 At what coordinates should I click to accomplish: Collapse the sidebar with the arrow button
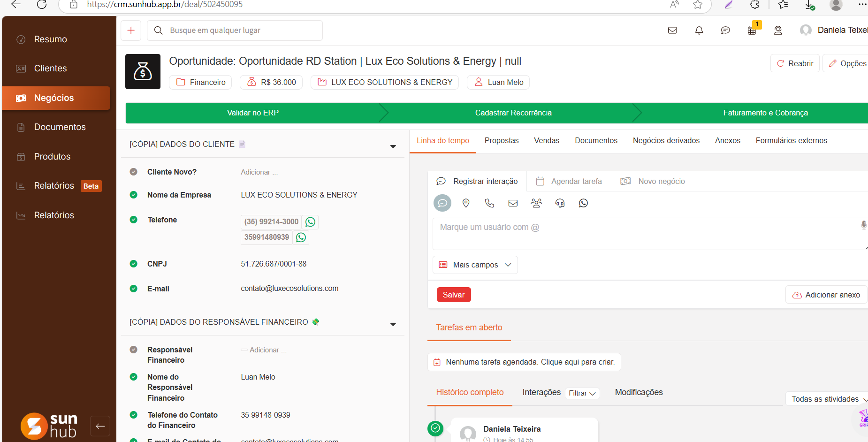coord(100,426)
